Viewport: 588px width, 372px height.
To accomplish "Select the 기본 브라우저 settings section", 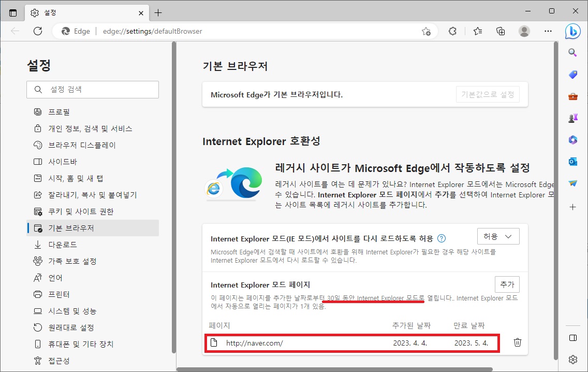I will point(93,228).
